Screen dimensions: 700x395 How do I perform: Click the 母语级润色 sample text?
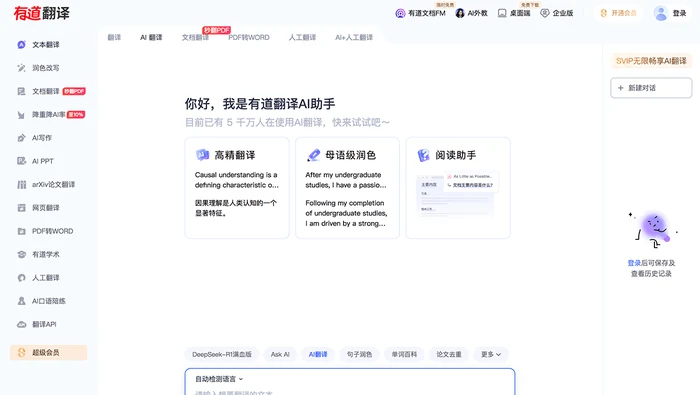(x=346, y=199)
